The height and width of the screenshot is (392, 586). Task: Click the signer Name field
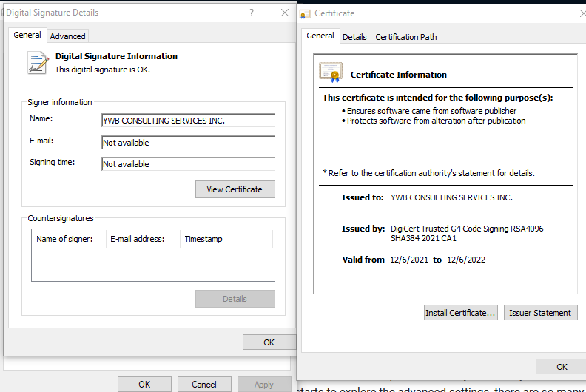tap(188, 121)
